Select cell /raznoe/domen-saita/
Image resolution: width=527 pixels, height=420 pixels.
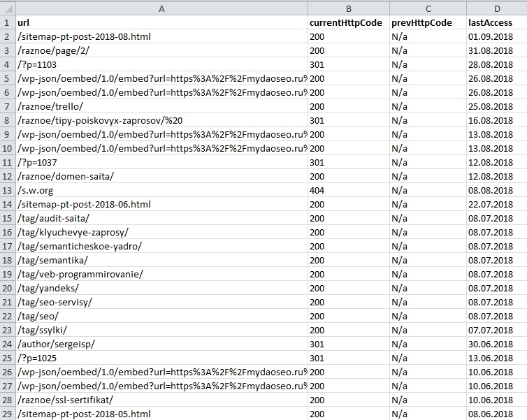click(x=161, y=176)
